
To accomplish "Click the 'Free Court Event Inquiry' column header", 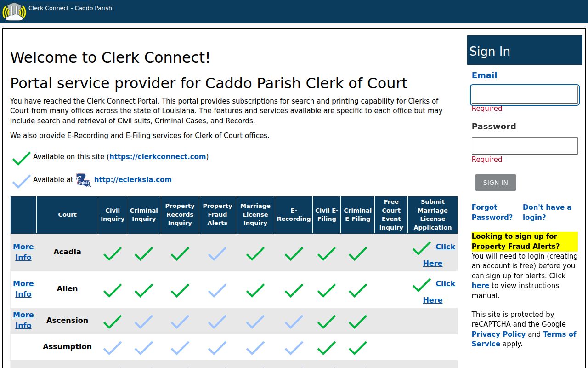I will (x=391, y=215).
